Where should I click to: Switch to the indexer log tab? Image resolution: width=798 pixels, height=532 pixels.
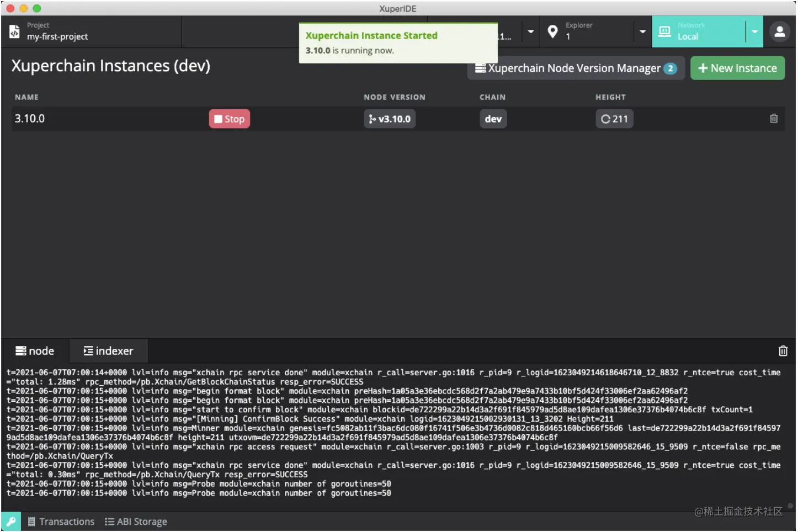click(x=108, y=351)
